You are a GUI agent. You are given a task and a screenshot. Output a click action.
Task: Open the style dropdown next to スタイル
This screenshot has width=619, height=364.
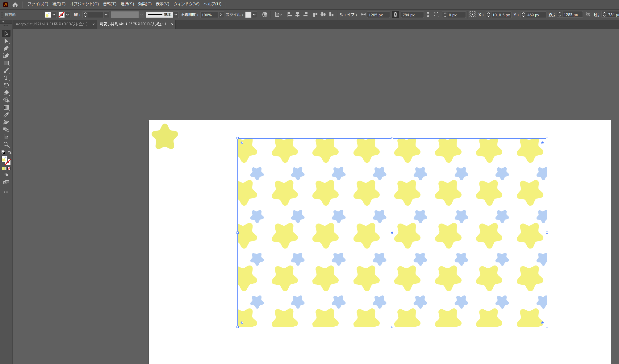pyautogui.click(x=254, y=15)
